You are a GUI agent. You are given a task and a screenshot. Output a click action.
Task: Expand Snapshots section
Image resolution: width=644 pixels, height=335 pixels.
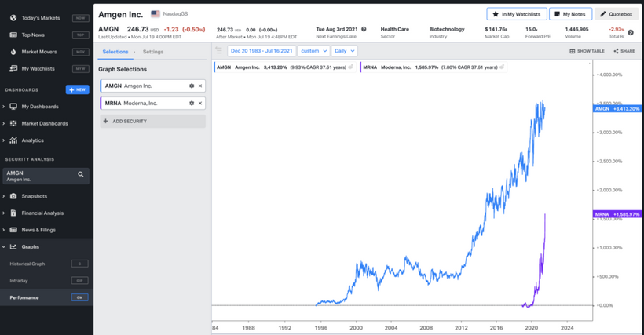coord(4,196)
